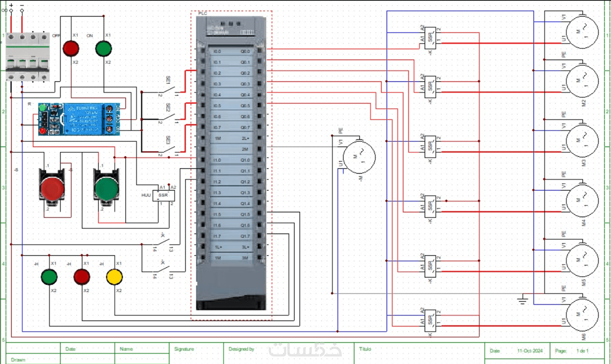
Task: Click the 1L+ terminal label
Action: (218, 247)
